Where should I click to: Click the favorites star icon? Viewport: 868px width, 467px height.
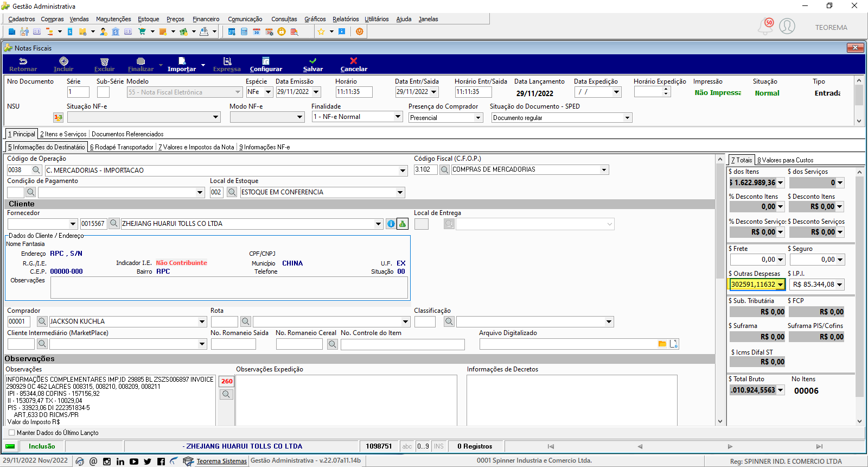tap(321, 31)
